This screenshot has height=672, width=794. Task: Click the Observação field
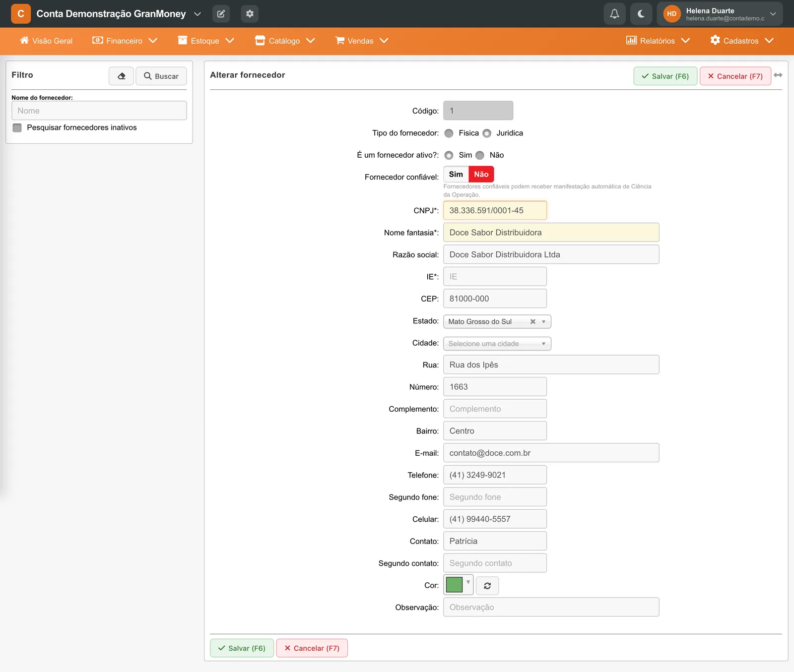tap(551, 607)
